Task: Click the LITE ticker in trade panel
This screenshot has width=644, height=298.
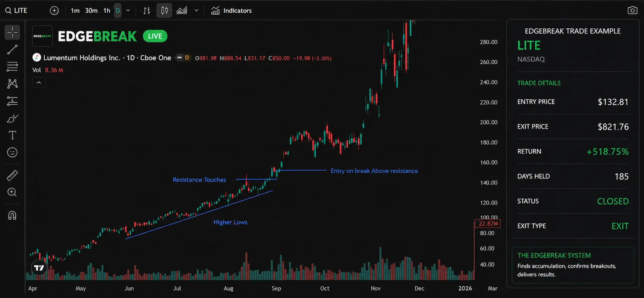Action: [x=529, y=45]
